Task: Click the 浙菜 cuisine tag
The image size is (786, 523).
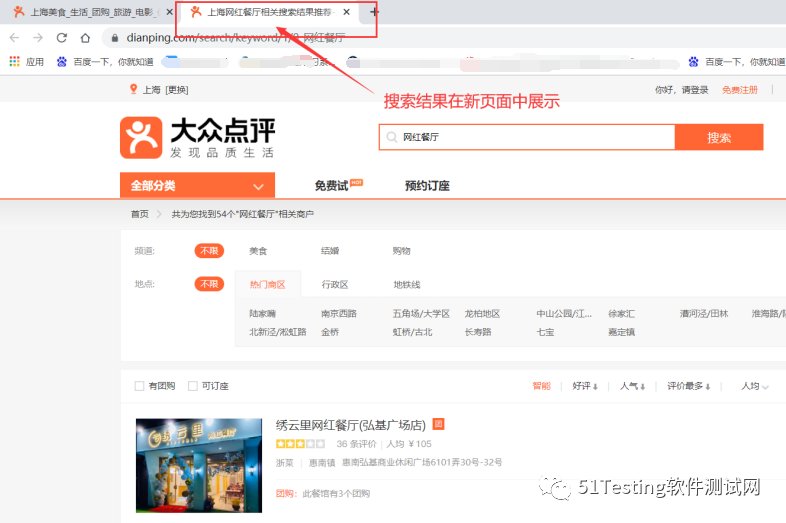Action: (285, 462)
